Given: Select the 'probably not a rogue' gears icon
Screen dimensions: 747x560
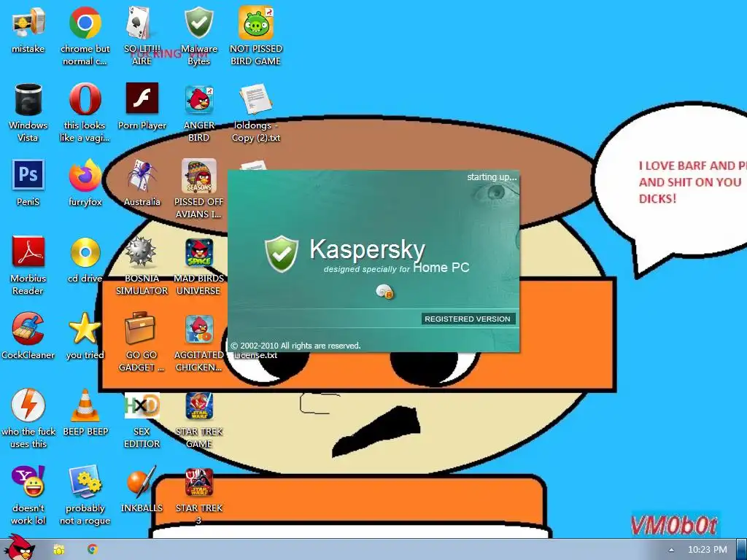Looking at the screenshot, I should pyautogui.click(x=85, y=481).
